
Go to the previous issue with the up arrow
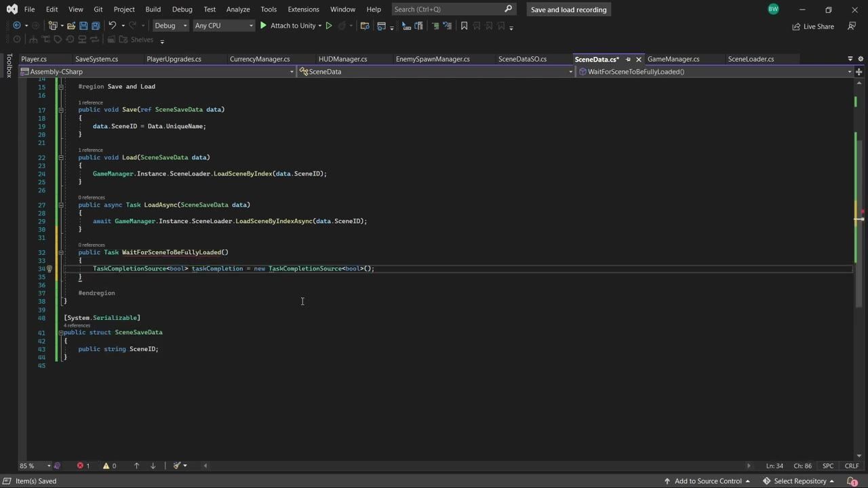[136, 466]
